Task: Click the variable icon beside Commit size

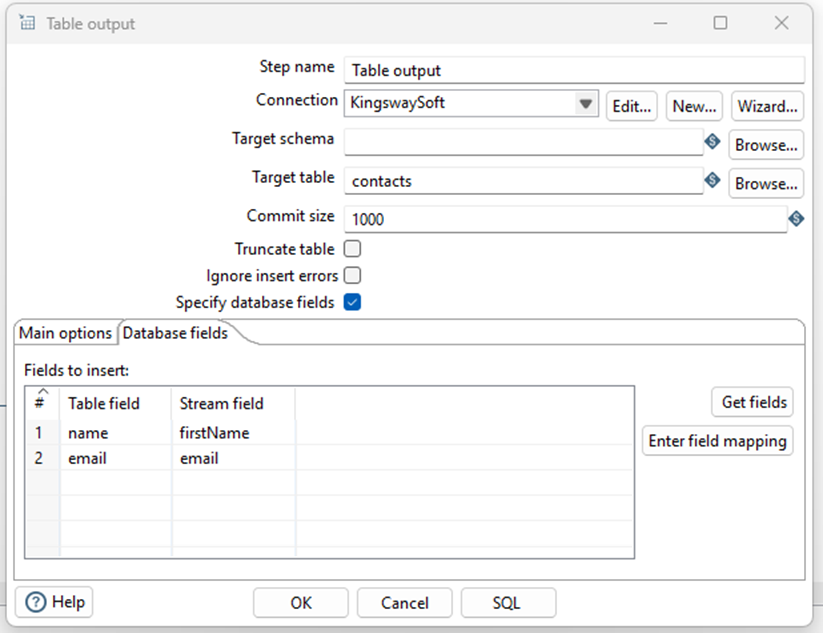Action: click(796, 218)
